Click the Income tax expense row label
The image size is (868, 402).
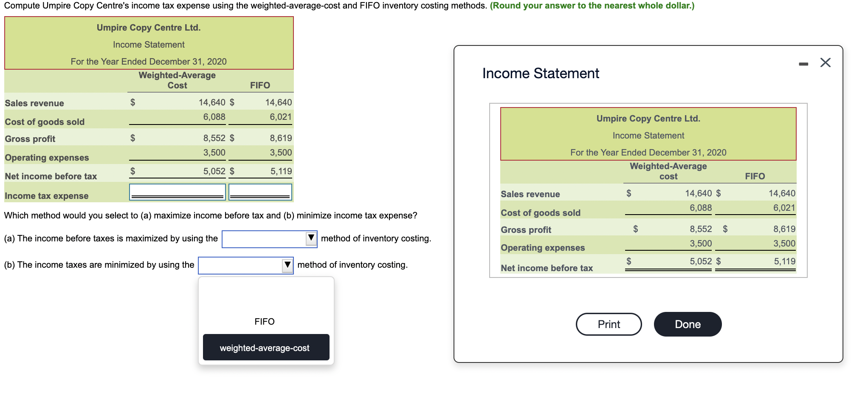coord(47,196)
